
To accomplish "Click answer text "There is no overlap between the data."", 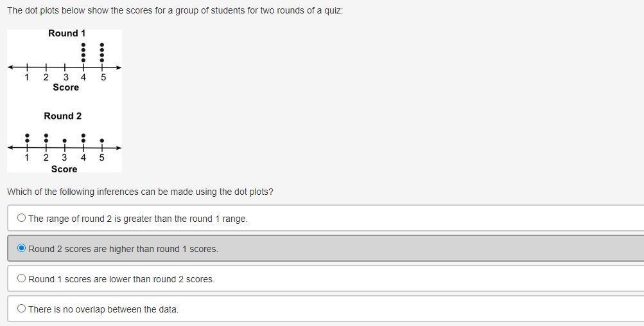I will click(103, 309).
